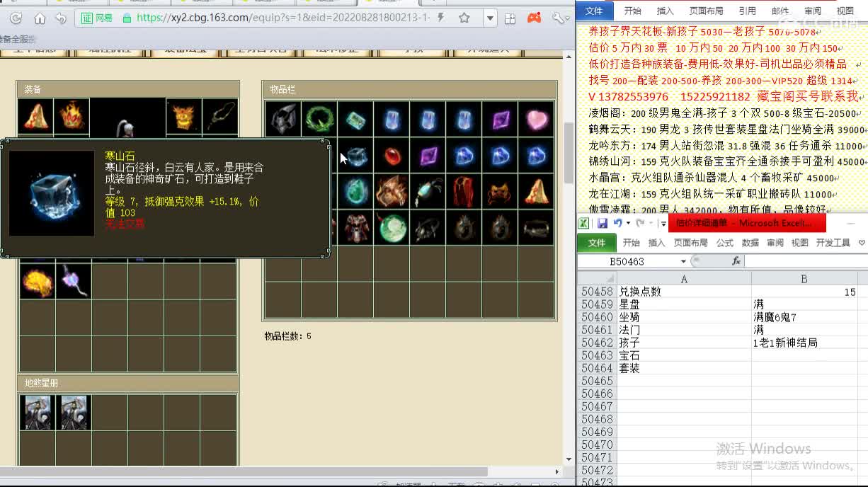The height and width of the screenshot is (487, 868).
Task: Select the first-row purple crystal item
Action: [x=500, y=120]
